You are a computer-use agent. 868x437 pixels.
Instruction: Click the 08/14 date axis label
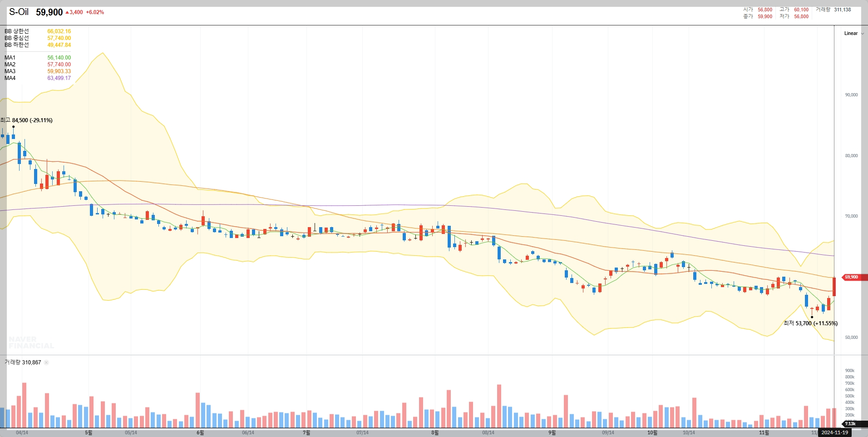pyautogui.click(x=488, y=433)
